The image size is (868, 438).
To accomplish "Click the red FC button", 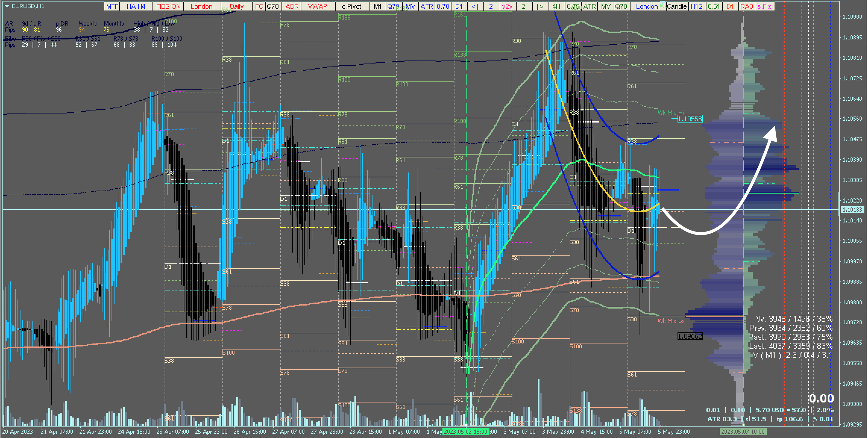I will 259,6.
